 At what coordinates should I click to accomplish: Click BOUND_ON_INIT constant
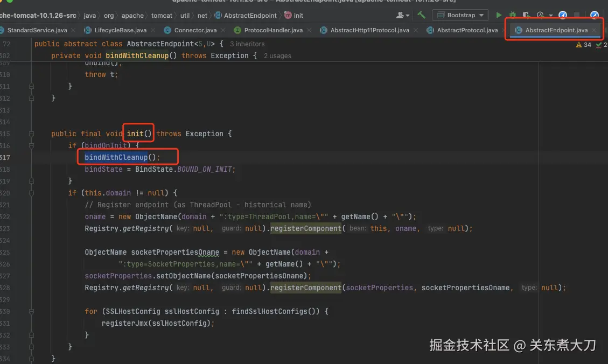204,170
